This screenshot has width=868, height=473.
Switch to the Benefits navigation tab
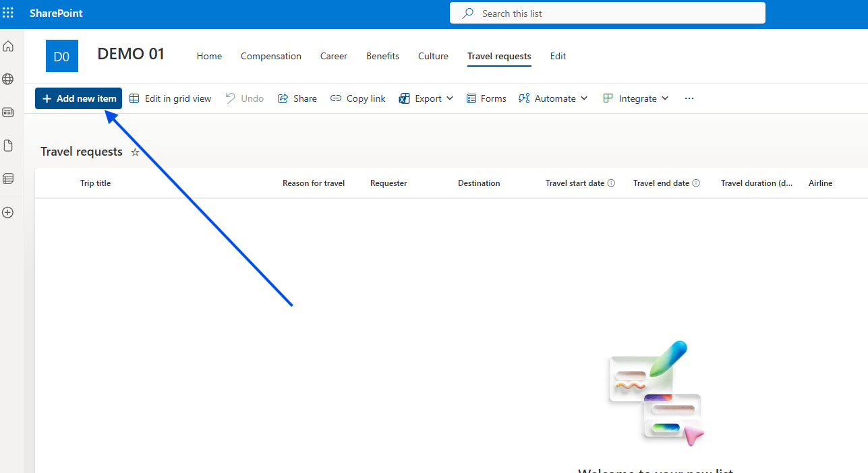point(382,56)
